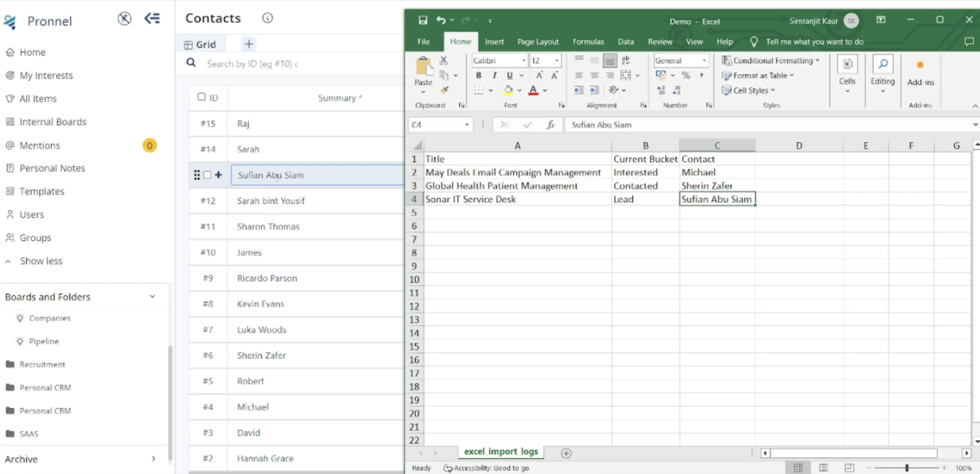Screen dimensions: 980x474
Task: Open the Pipeline board
Action: click(x=44, y=341)
